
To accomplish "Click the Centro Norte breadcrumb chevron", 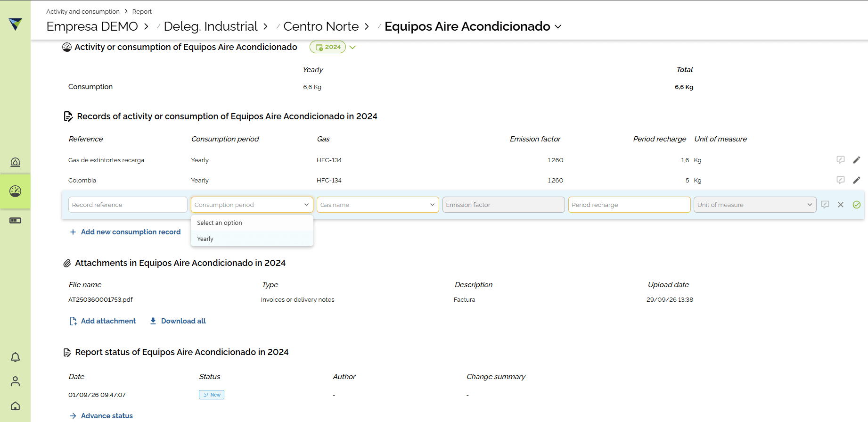I will click(367, 27).
